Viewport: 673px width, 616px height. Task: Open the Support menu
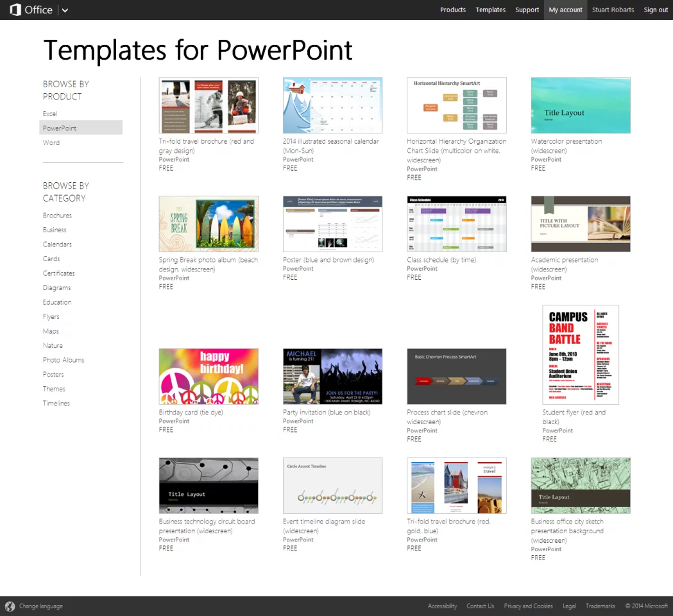[527, 10]
